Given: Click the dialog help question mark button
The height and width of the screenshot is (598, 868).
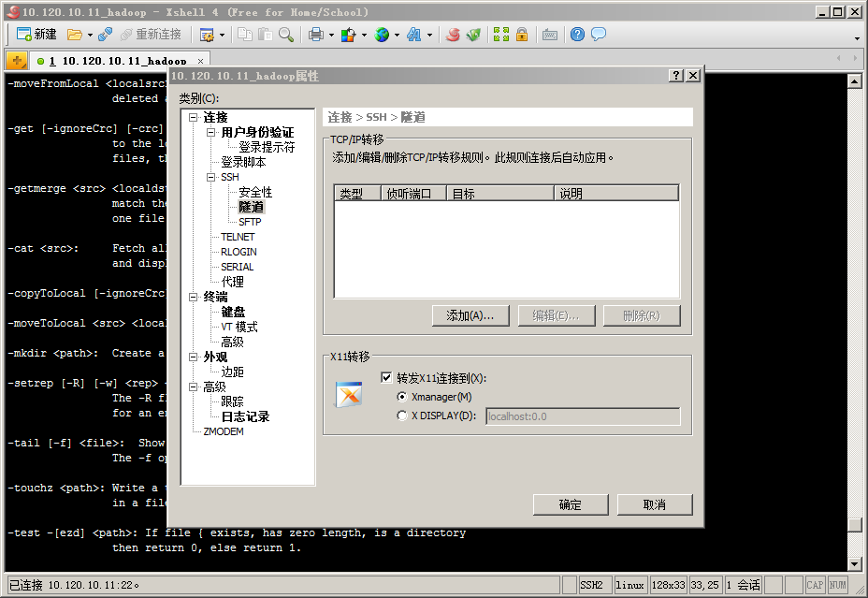Looking at the screenshot, I should pyautogui.click(x=676, y=76).
